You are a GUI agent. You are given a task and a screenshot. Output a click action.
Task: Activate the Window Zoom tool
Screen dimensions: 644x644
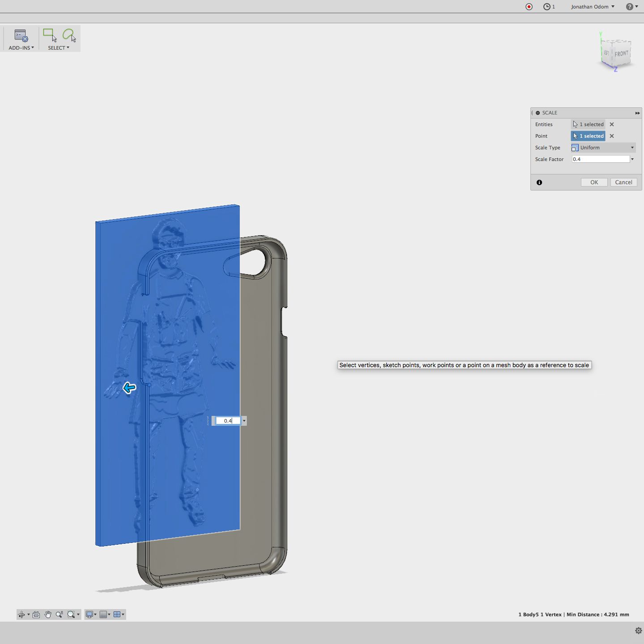[71, 614]
